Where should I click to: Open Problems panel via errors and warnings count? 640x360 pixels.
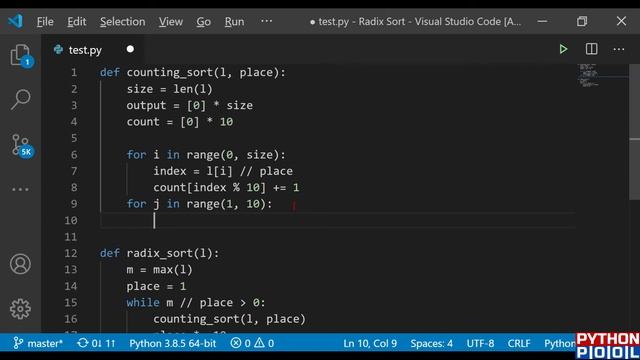tap(252, 343)
